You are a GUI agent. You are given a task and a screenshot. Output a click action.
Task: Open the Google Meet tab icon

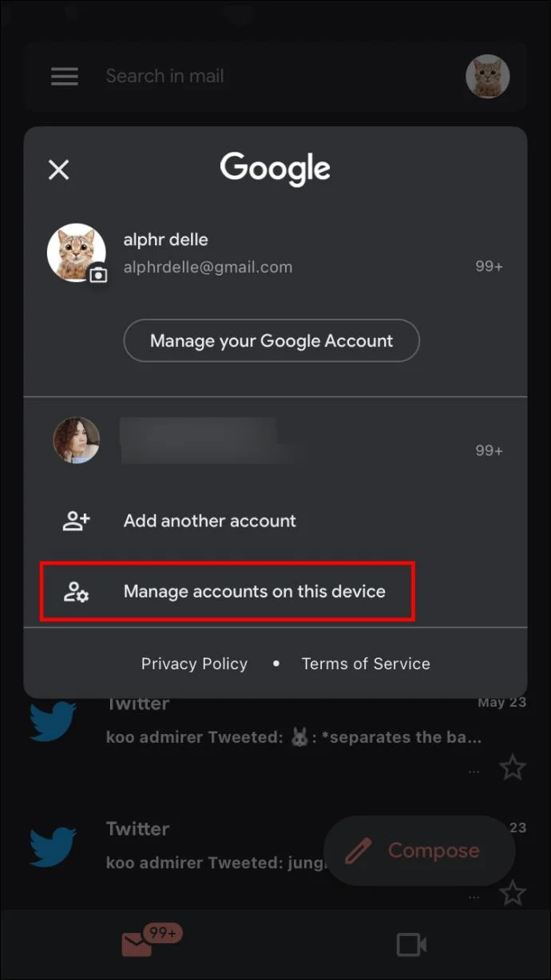pos(410,944)
